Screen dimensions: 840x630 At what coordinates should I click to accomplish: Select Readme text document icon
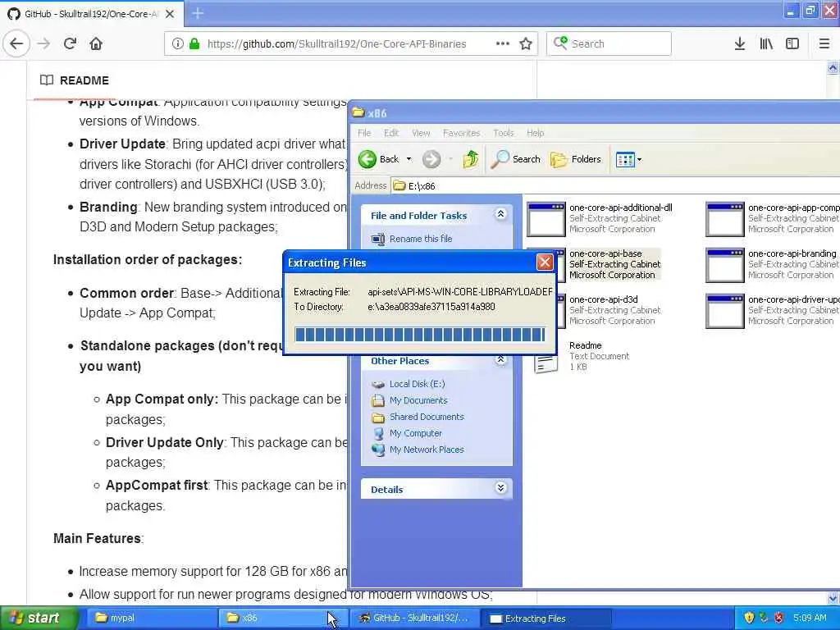(546, 363)
